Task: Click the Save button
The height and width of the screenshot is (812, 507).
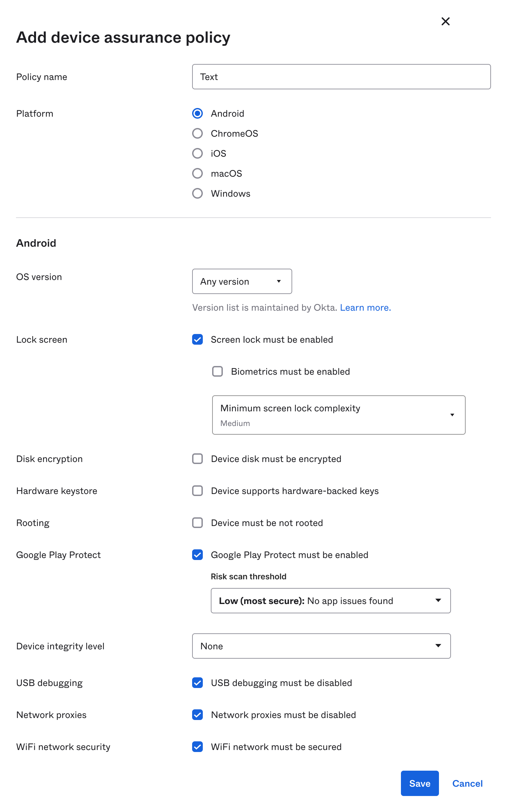Action: 420,783
